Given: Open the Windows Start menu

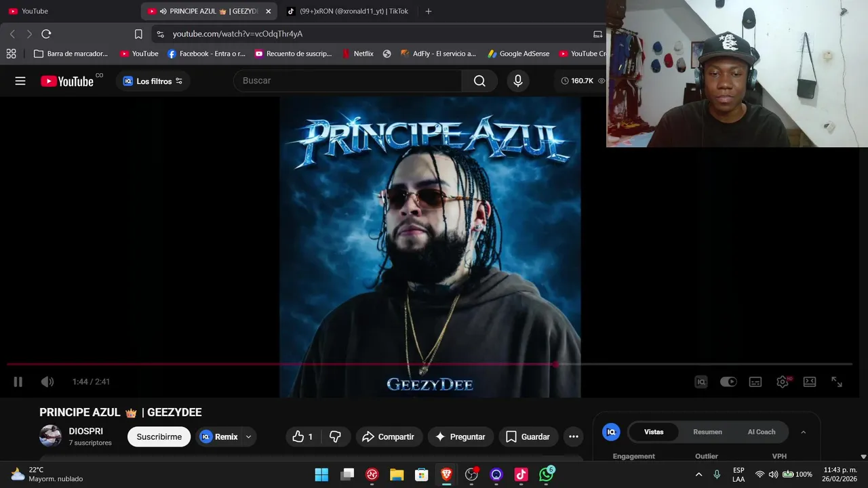Looking at the screenshot, I should click(321, 474).
